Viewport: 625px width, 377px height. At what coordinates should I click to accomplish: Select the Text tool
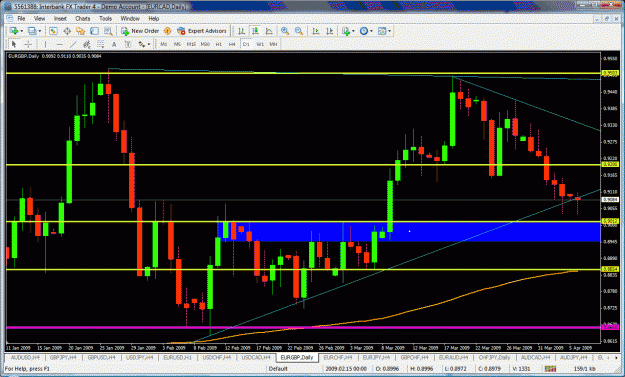114,44
